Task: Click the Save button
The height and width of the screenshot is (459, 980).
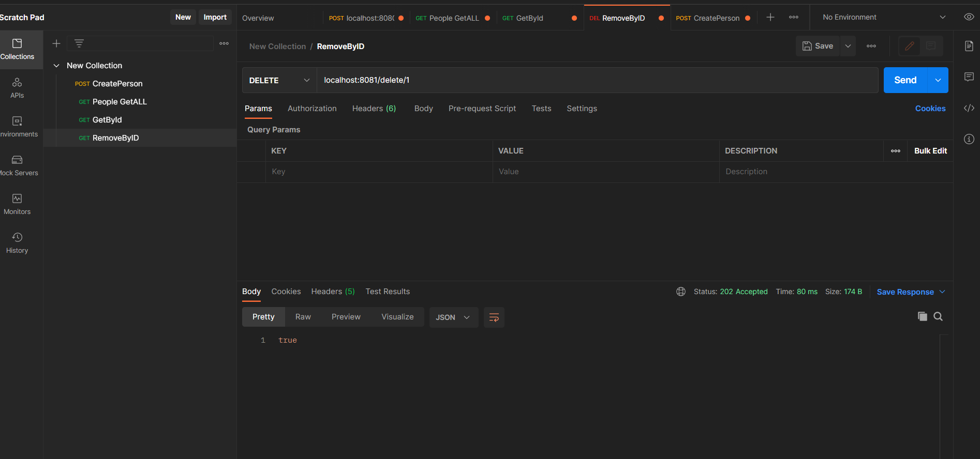Action: click(818, 46)
